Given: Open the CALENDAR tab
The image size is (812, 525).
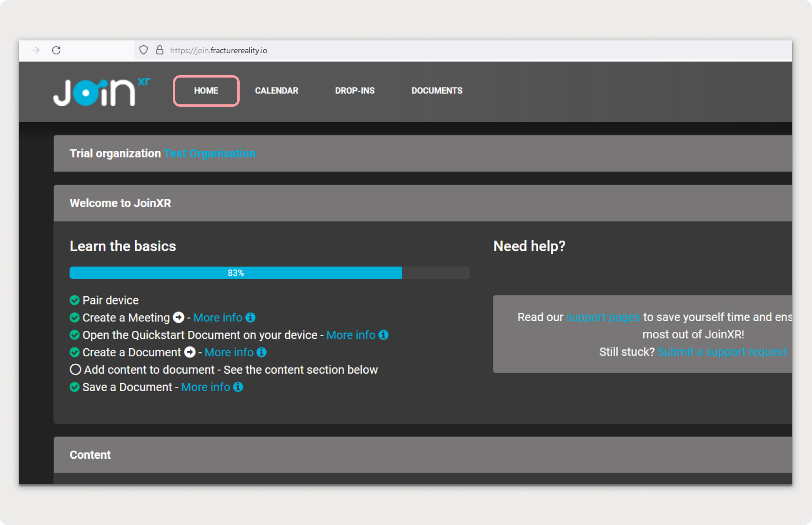Looking at the screenshot, I should tap(277, 91).
